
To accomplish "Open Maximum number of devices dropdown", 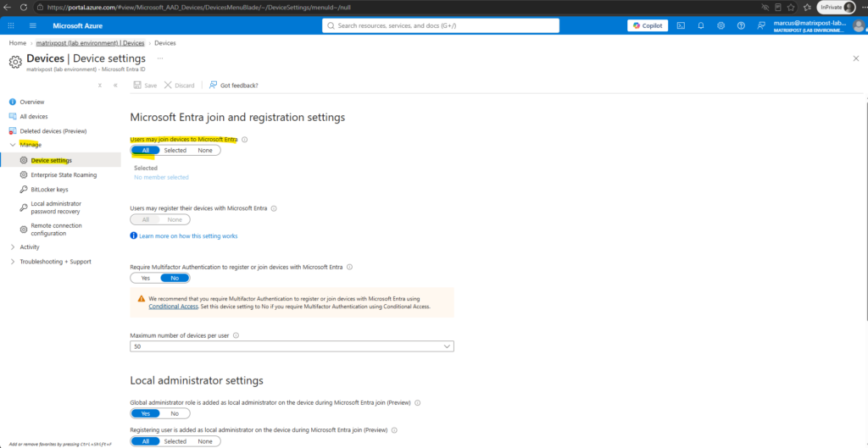I will 292,346.
